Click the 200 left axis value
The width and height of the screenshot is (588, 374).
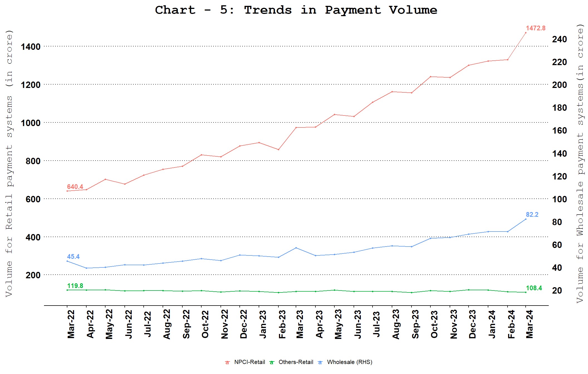(x=33, y=275)
